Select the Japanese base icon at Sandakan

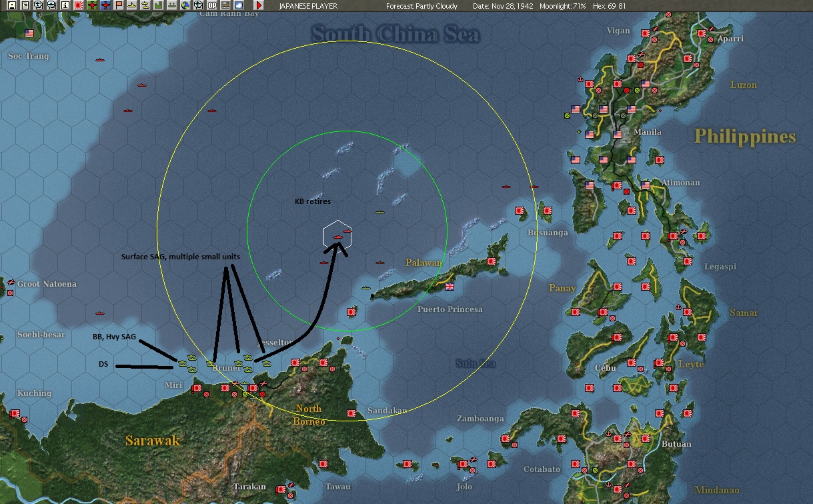351,413
